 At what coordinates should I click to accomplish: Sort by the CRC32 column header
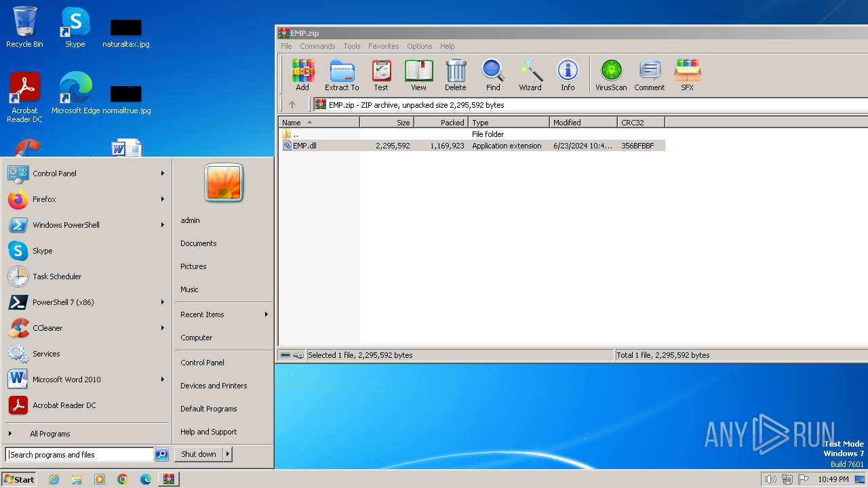tap(641, 123)
